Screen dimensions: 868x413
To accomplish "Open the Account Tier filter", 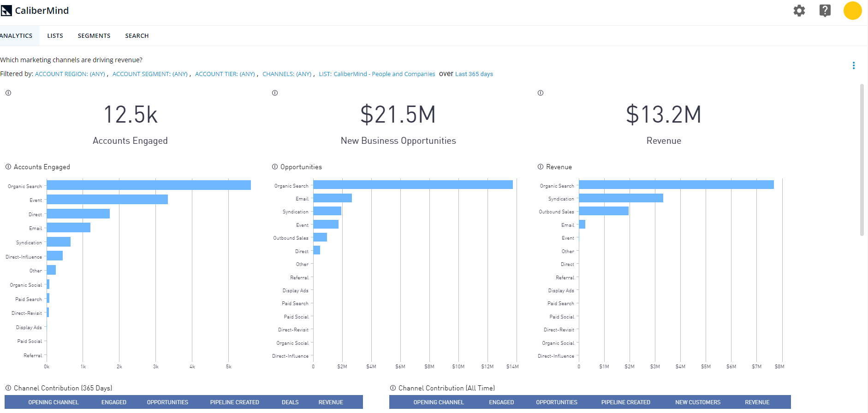I will (x=225, y=74).
